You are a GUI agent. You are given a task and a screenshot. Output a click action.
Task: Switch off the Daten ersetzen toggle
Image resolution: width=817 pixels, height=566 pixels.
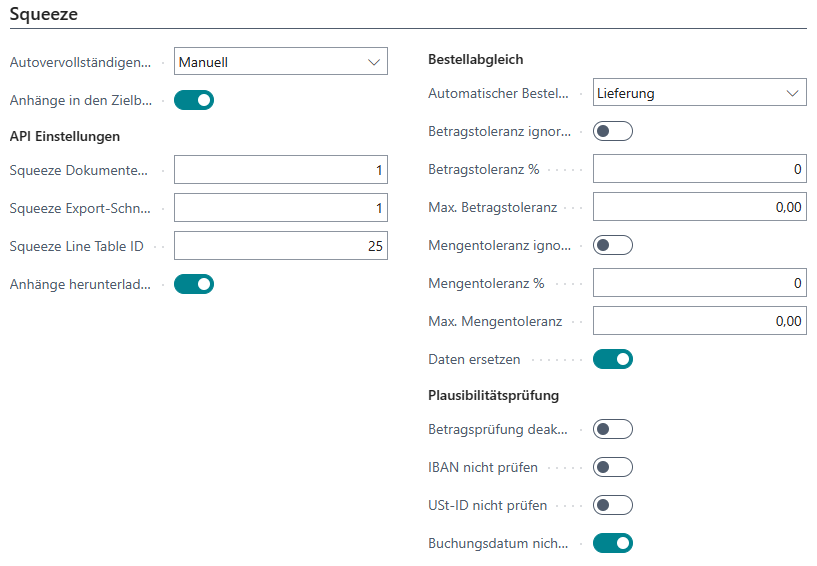(613, 359)
